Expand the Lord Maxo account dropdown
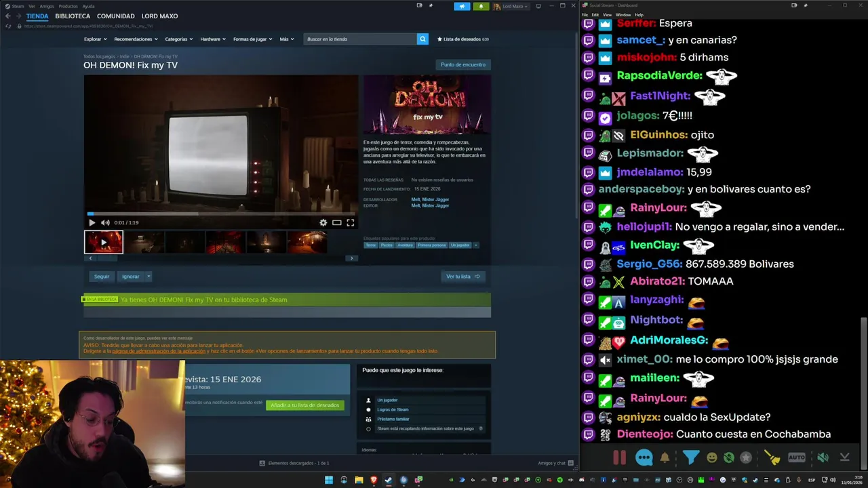Image resolution: width=868 pixels, height=488 pixels. 511,6
